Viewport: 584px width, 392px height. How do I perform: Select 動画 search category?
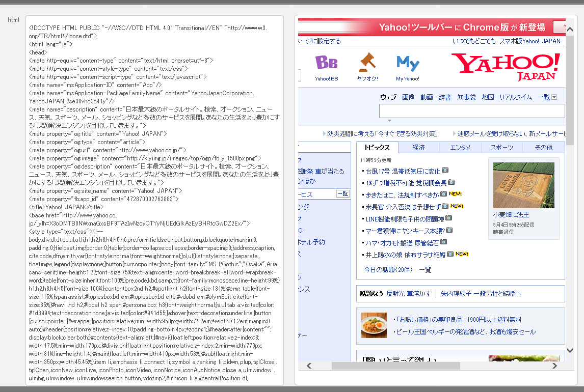pyautogui.click(x=427, y=97)
